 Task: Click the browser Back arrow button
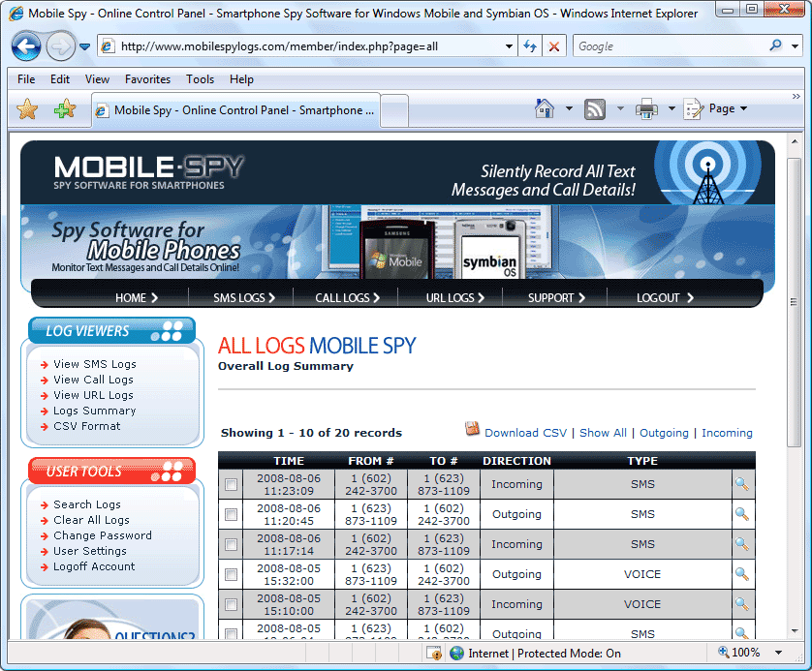[x=26, y=46]
